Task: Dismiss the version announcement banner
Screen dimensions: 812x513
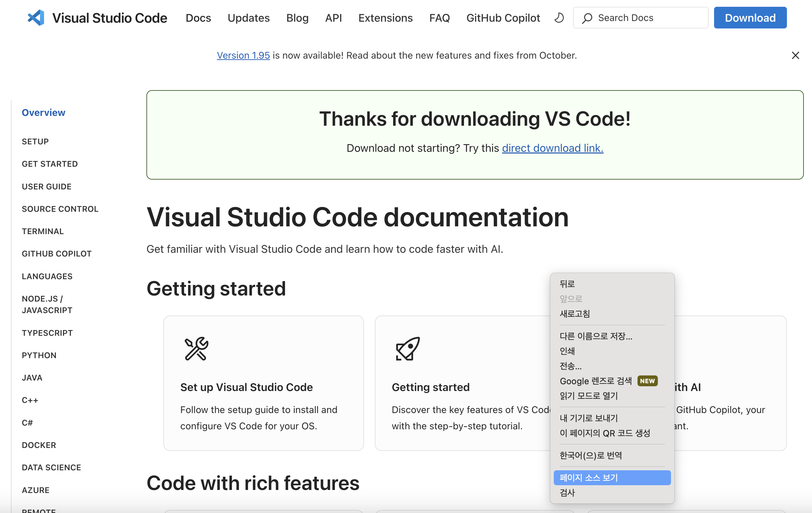Action: click(x=795, y=55)
